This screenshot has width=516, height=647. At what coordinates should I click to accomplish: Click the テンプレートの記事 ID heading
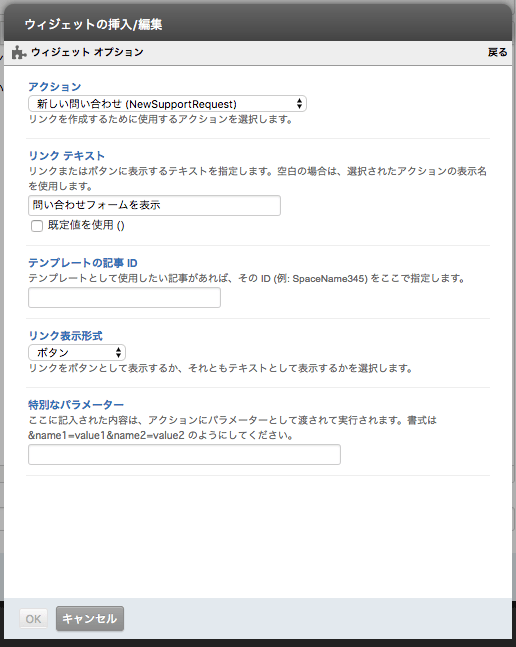pyautogui.click(x=82, y=263)
